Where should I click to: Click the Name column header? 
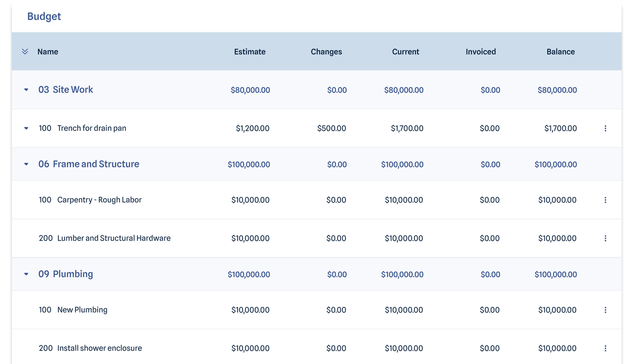[48, 52]
